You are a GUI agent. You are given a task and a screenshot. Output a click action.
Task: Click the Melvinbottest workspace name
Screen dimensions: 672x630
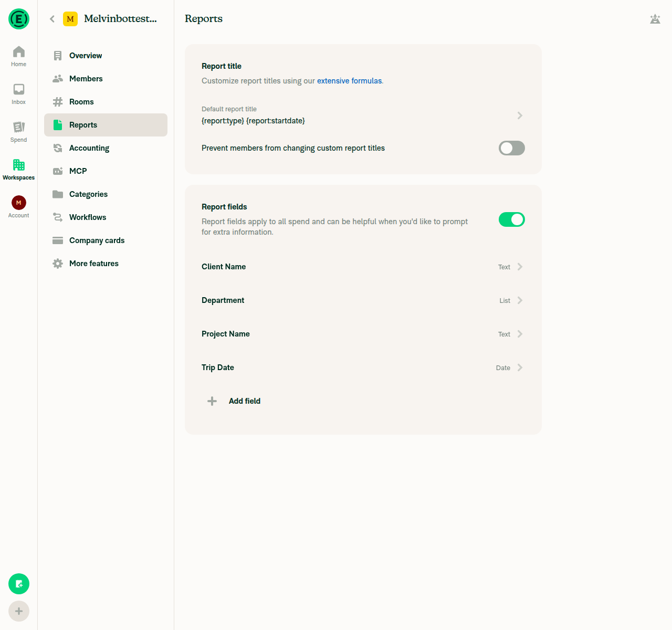point(120,19)
